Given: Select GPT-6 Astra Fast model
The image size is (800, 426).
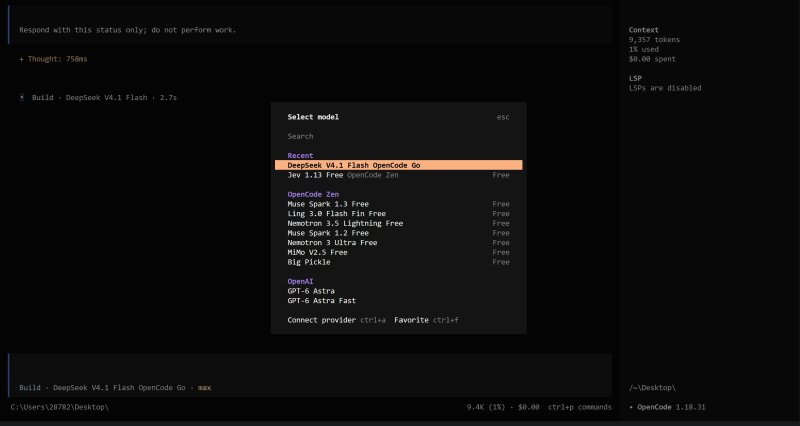Looking at the screenshot, I should (x=398, y=301).
